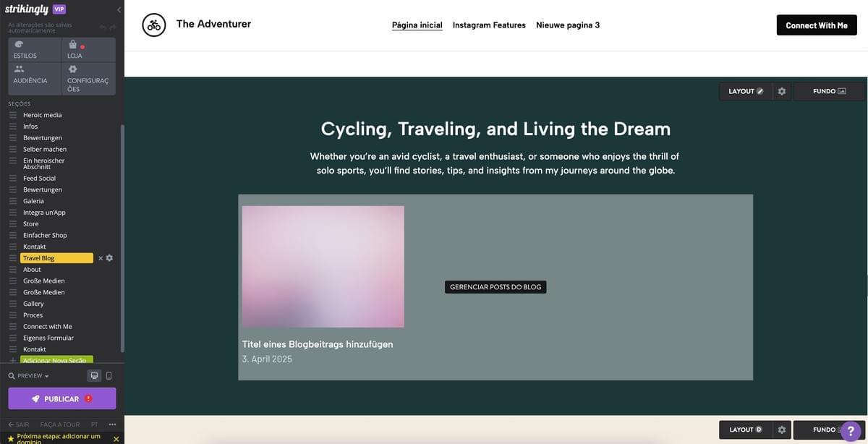Open the purple help question mark
This screenshot has width=868, height=444.
tap(851, 432)
